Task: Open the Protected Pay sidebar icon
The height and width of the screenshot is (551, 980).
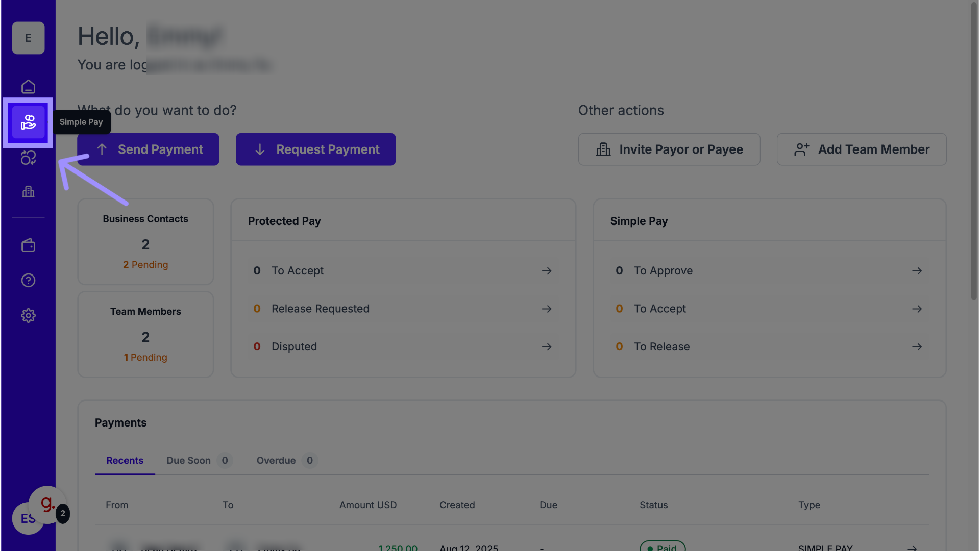Action: (x=28, y=158)
